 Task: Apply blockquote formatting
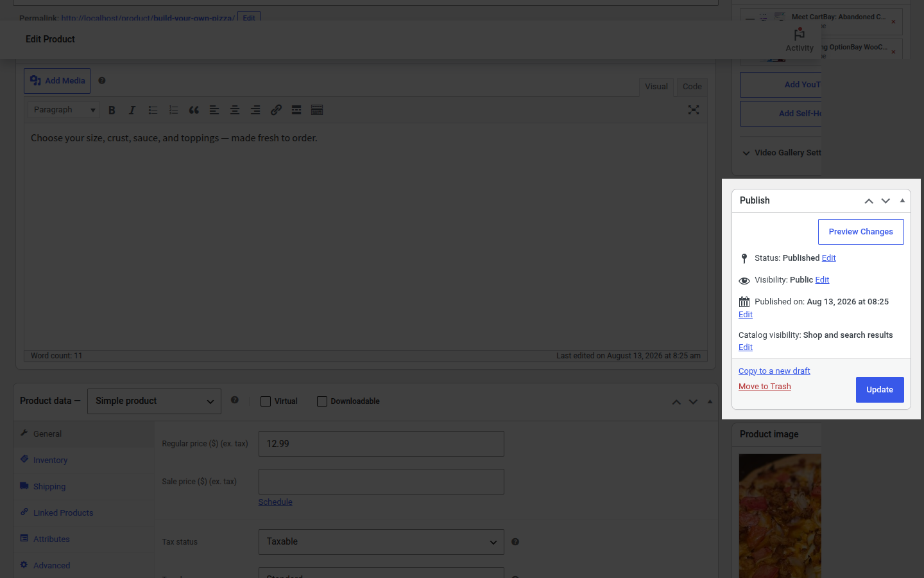tap(194, 110)
